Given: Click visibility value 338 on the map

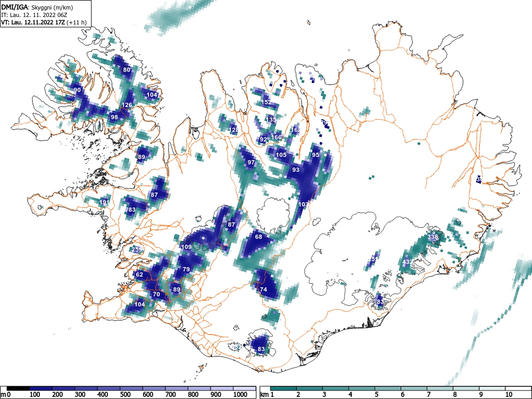Looking at the screenshot, I should (433, 237).
